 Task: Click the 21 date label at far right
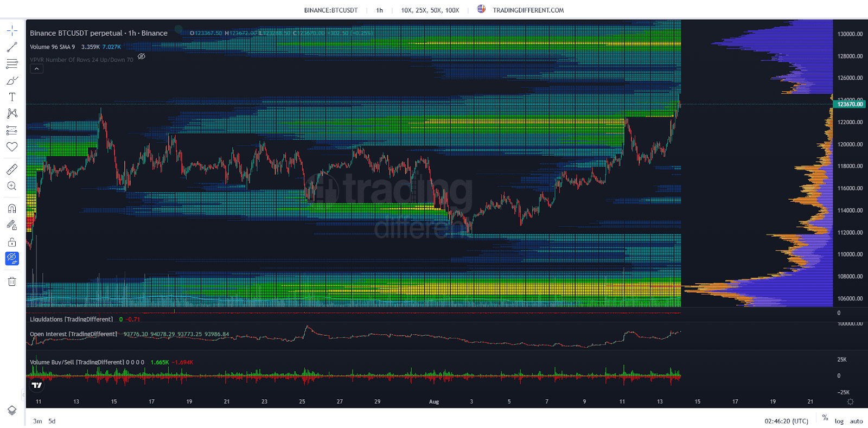[x=810, y=402]
